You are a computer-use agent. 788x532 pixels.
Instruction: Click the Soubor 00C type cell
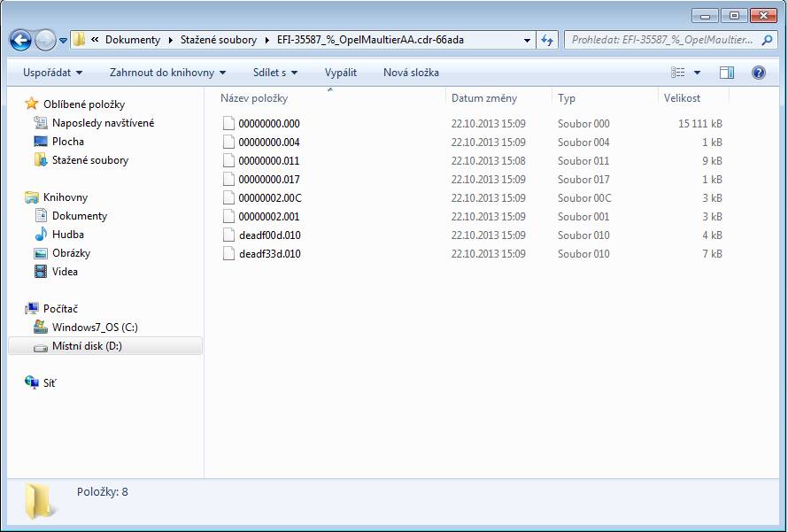(x=584, y=198)
